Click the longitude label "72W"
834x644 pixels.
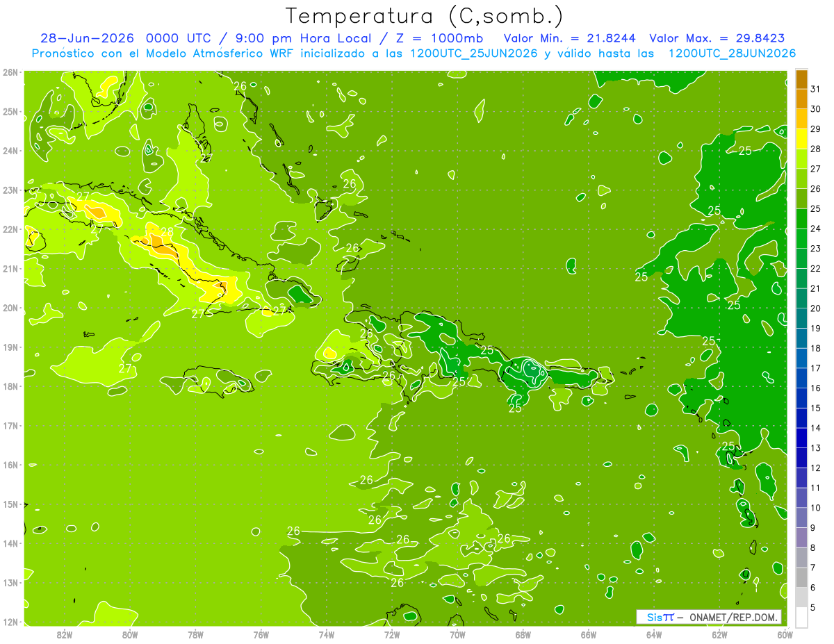tap(392, 634)
